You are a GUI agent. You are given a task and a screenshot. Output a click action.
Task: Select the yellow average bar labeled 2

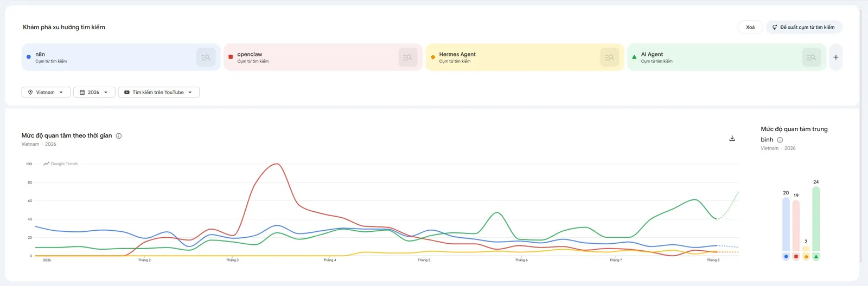806,249
